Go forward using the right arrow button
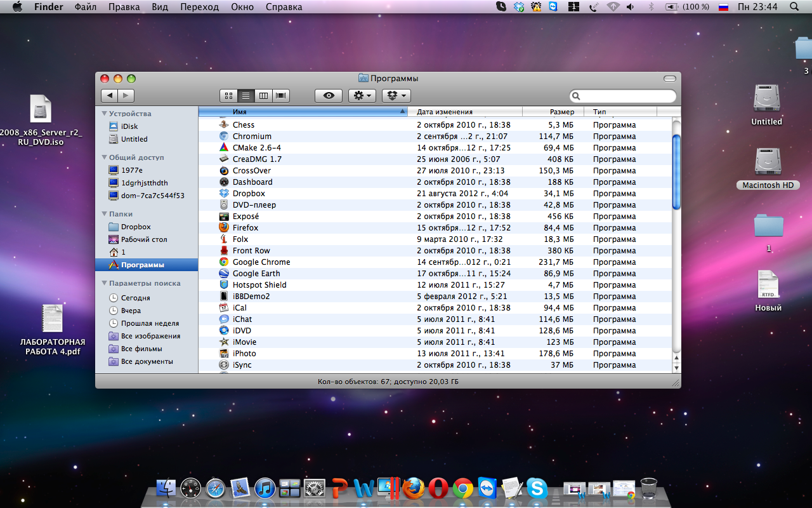 coord(126,96)
